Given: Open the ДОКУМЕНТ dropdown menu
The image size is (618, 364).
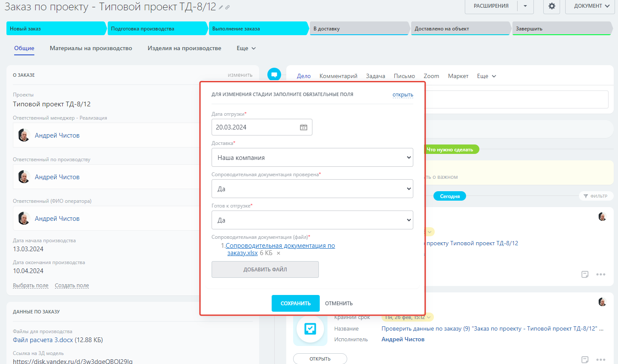Looking at the screenshot, I should point(592,6).
